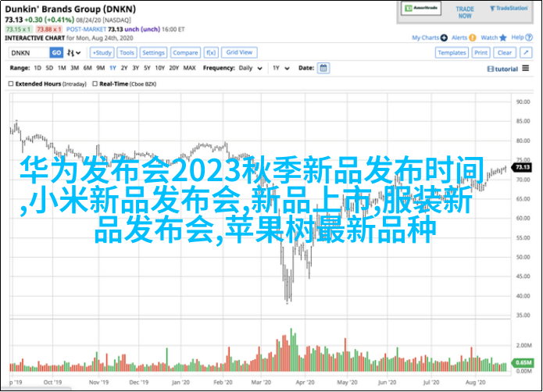Image resolution: width=543 pixels, height=392 pixels.
Task: Select the 5Y range
Action: point(147,68)
